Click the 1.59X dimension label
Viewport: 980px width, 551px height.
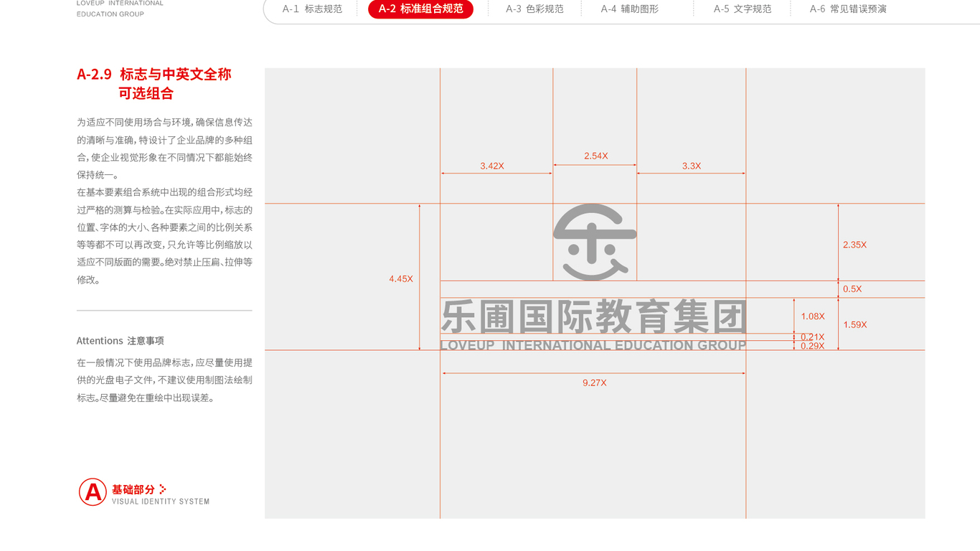pyautogui.click(x=855, y=325)
